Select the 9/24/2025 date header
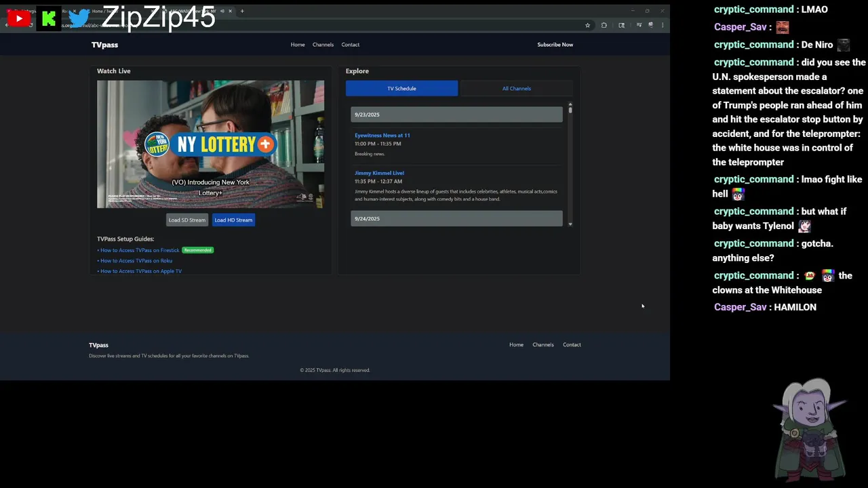 [x=456, y=218]
